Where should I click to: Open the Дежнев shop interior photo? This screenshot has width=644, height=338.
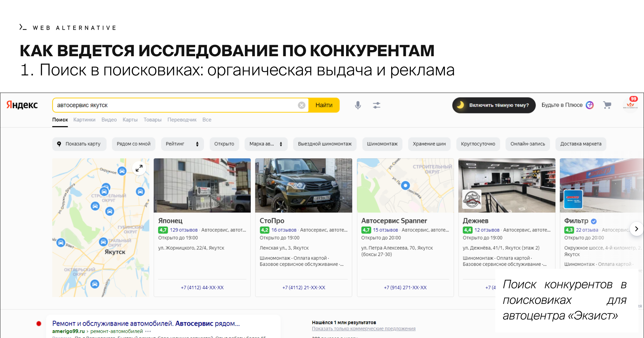(x=507, y=186)
